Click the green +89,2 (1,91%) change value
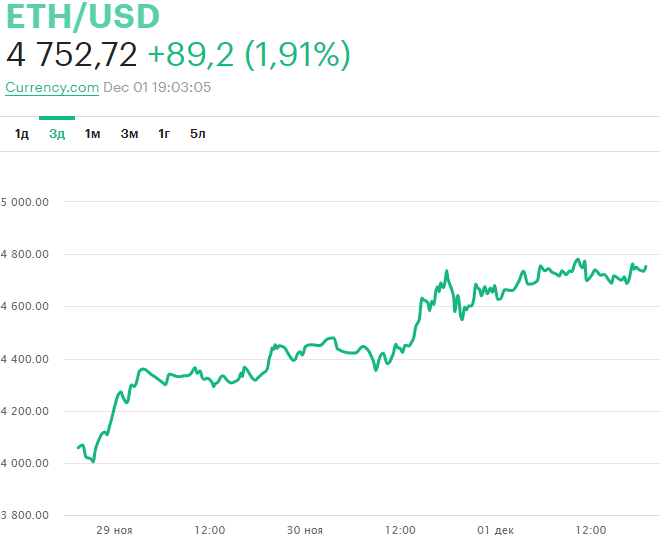The width and height of the screenshot is (668, 539). coord(248,55)
